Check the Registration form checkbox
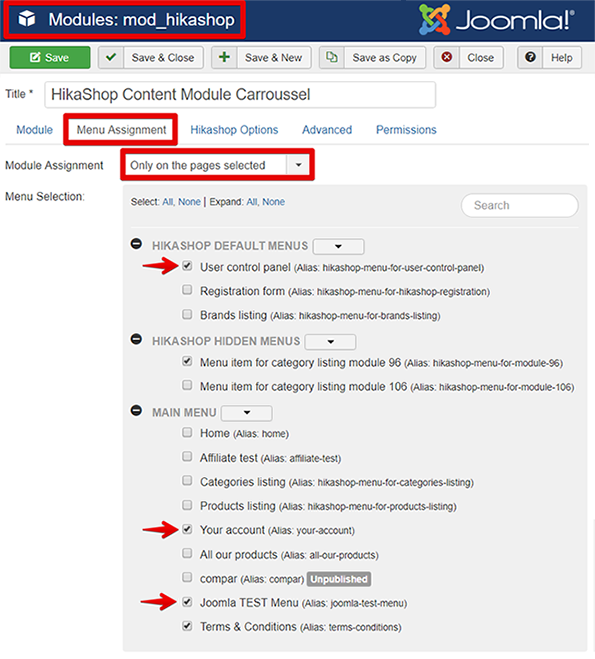The image size is (595, 659). 187,290
